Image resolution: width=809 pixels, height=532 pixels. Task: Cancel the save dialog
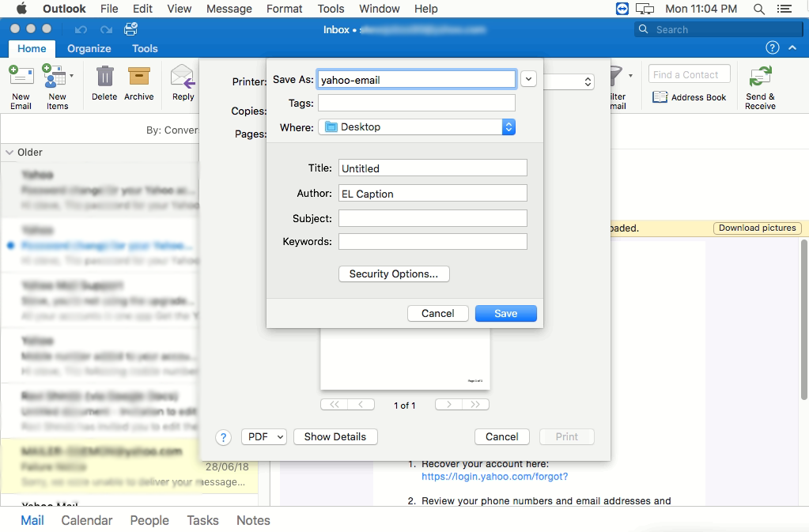tap(437, 313)
